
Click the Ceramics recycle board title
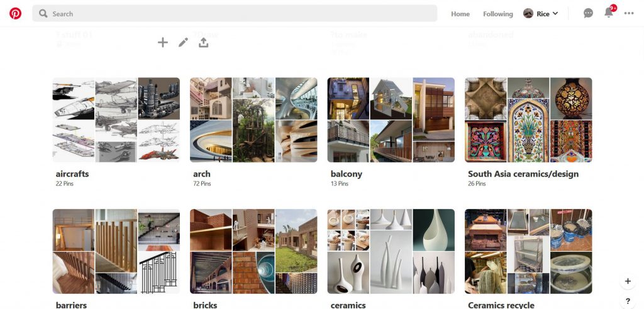501,305
